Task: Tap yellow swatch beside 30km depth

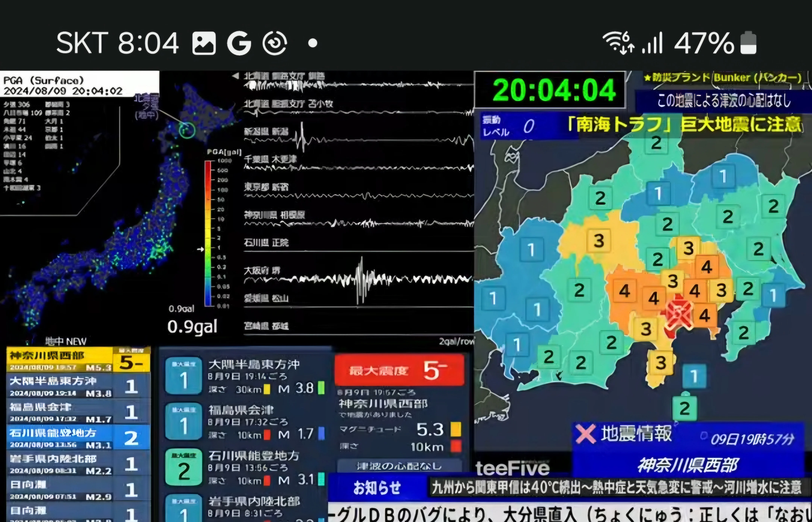Action: pyautogui.click(x=267, y=389)
